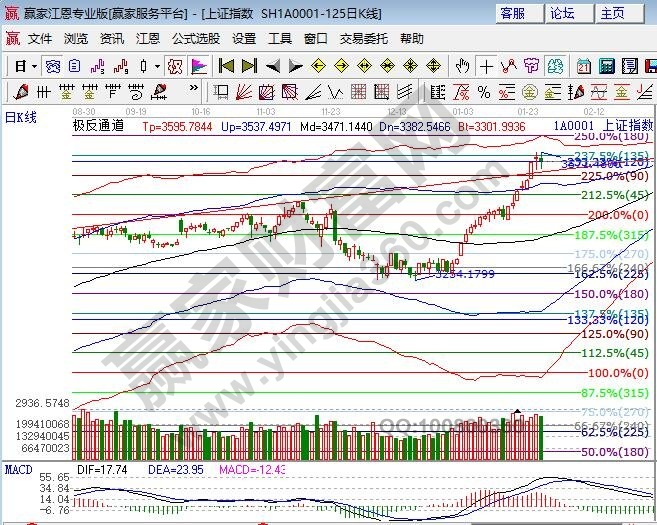
Task: Select the crosshair cursor tool
Action: pos(486,66)
